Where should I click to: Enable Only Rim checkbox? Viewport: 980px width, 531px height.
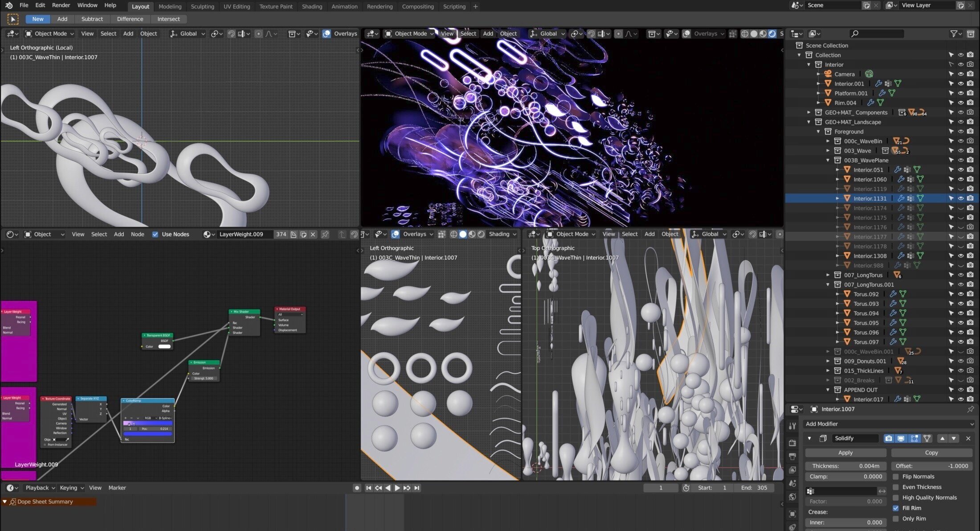pos(896,519)
